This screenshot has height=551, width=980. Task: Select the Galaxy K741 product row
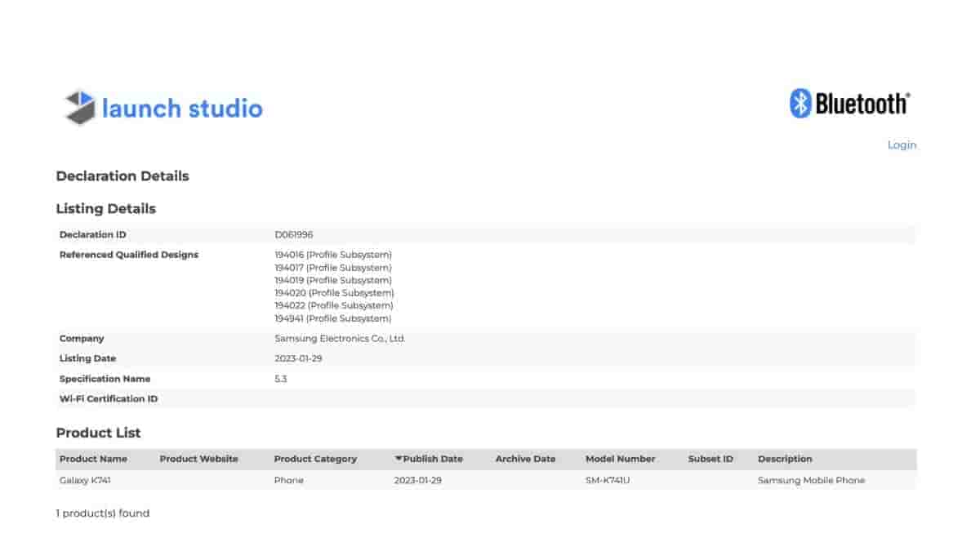pyautogui.click(x=85, y=481)
